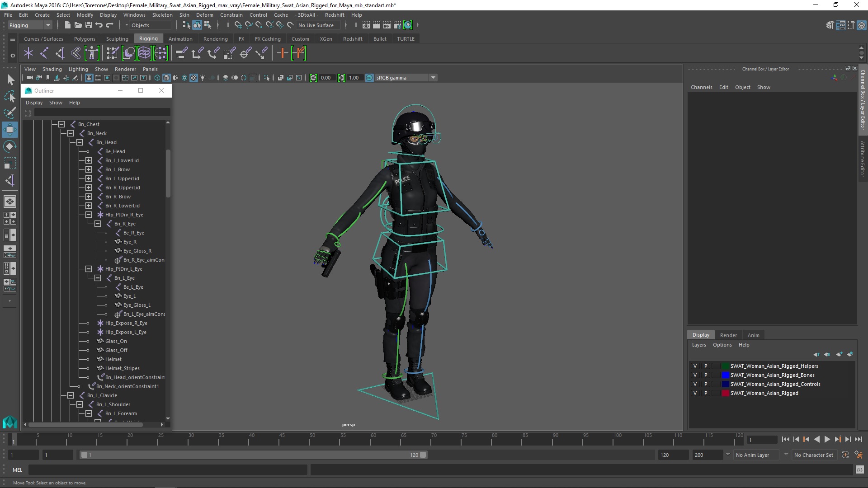Click the Create Locator shelf icon
868x488 pixels.
[x=28, y=53]
